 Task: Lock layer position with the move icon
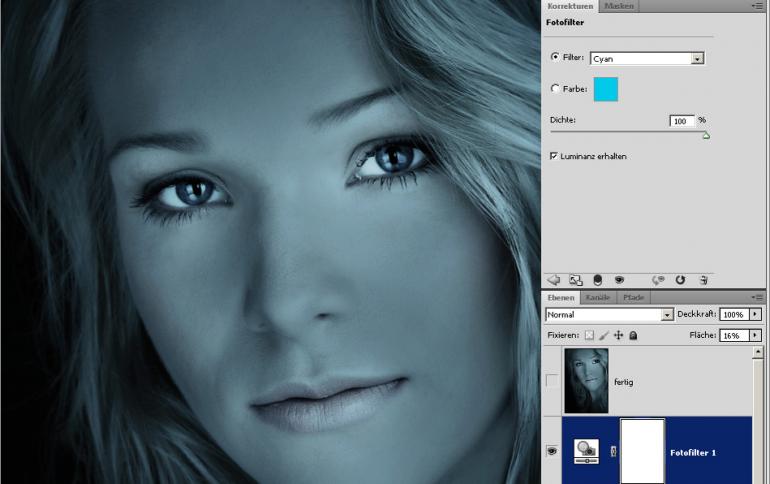point(619,335)
